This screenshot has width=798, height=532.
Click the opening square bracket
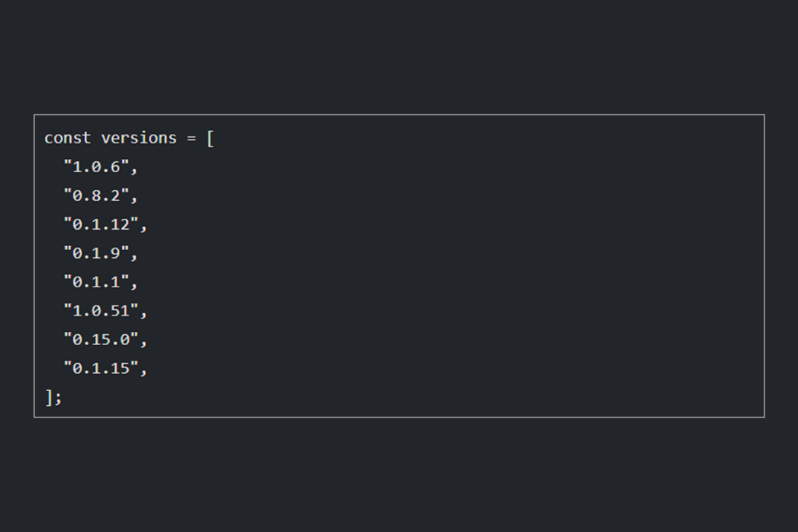210,139
